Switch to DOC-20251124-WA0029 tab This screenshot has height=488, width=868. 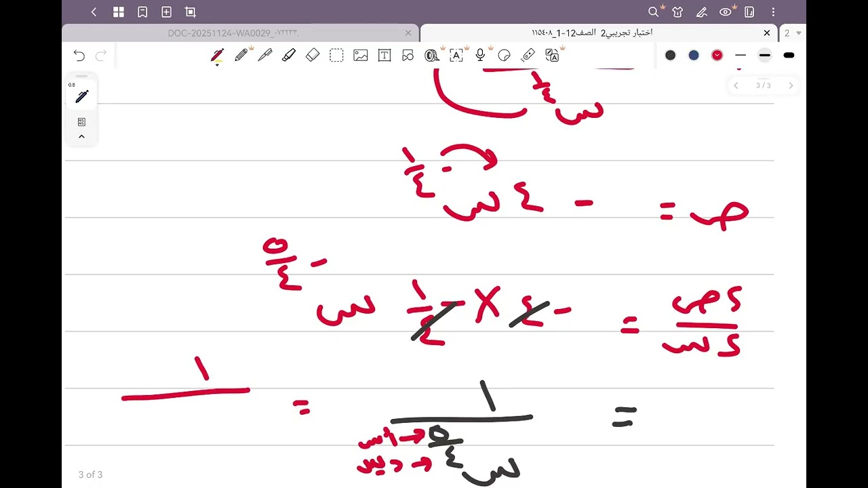point(233,33)
